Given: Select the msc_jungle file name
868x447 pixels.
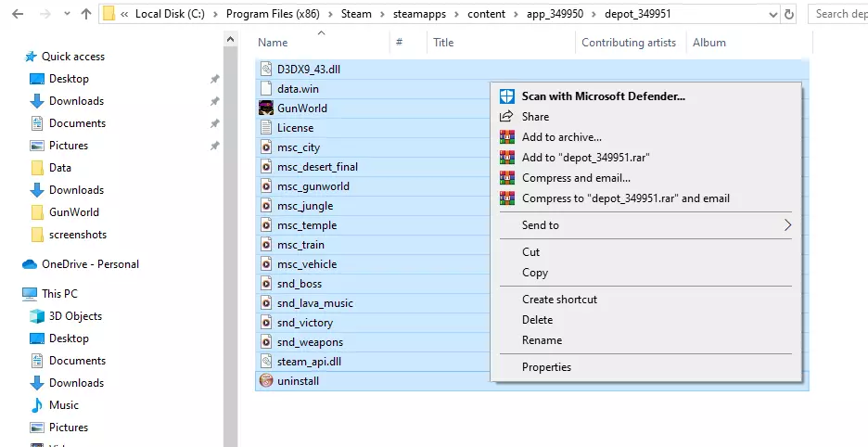Looking at the screenshot, I should pyautogui.click(x=305, y=206).
